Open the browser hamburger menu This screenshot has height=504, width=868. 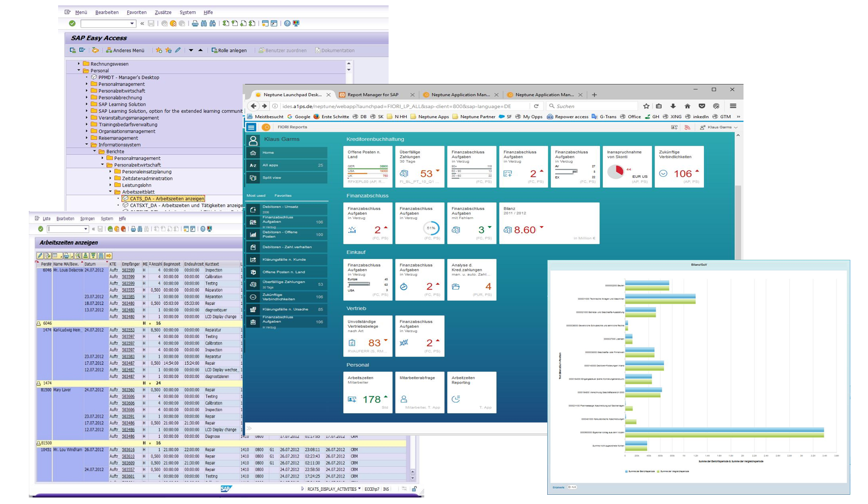[x=733, y=106]
